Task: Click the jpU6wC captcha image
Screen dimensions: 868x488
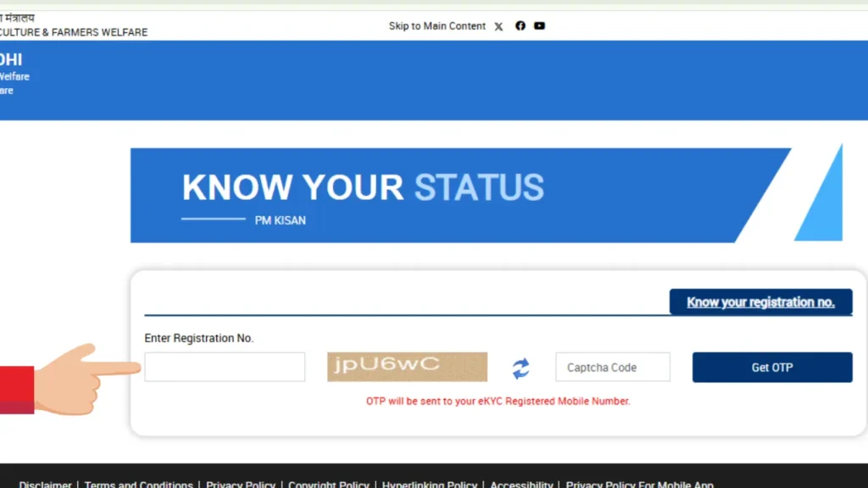Action: [x=408, y=367]
